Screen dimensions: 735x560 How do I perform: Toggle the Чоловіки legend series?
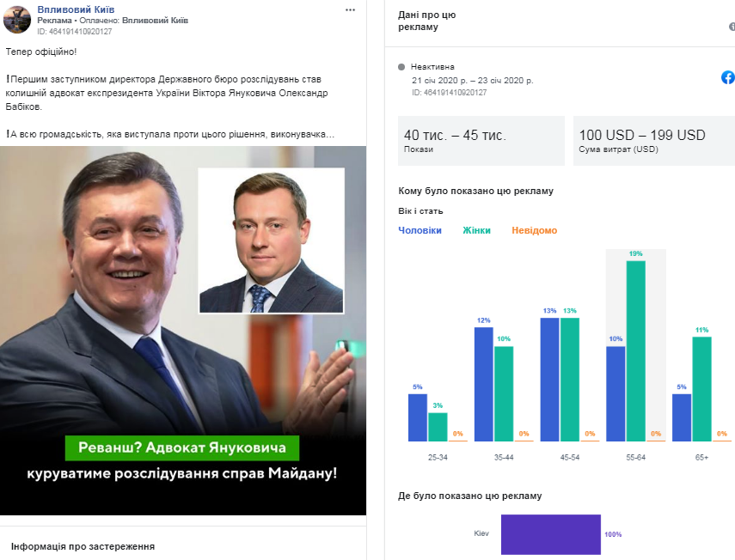420,230
